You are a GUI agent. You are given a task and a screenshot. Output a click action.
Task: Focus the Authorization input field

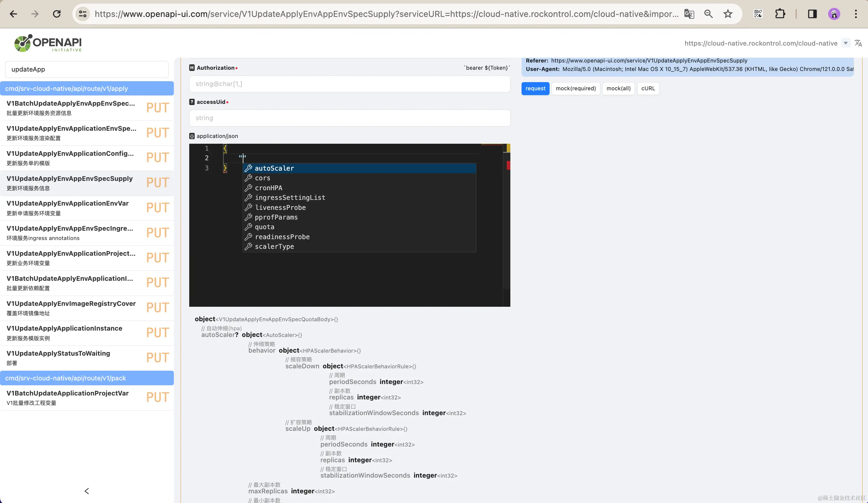pyautogui.click(x=349, y=84)
